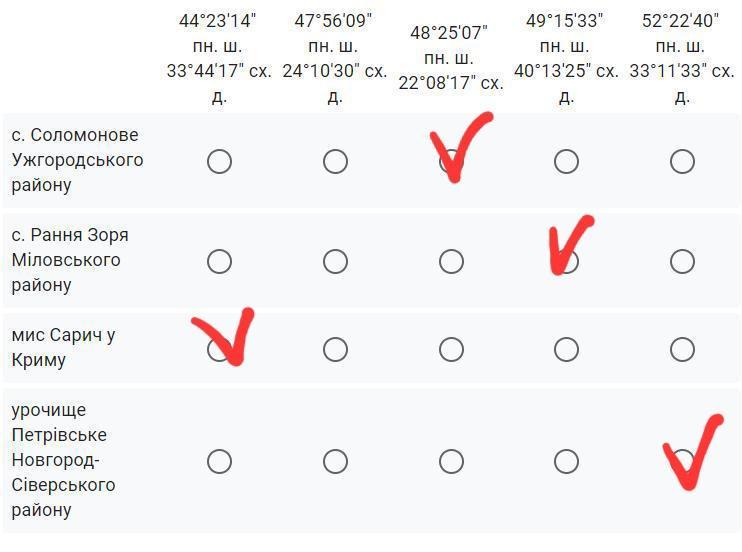Select 47°56'09" option for с. Соломонове row
Image resolution: width=742 pixels, height=552 pixels.
(x=336, y=161)
